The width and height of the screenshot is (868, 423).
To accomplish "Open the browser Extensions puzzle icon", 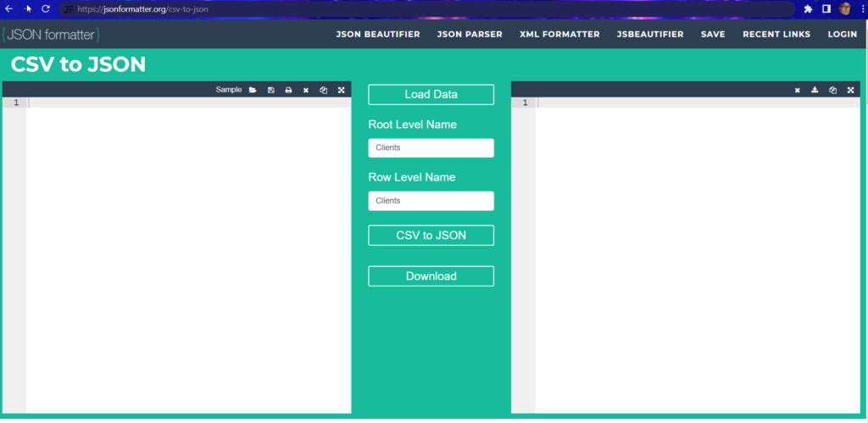I will coord(808,8).
